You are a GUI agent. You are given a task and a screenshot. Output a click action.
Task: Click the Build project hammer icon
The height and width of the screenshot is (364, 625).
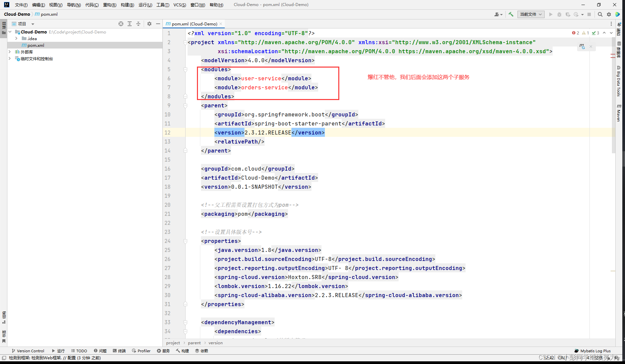point(511,14)
